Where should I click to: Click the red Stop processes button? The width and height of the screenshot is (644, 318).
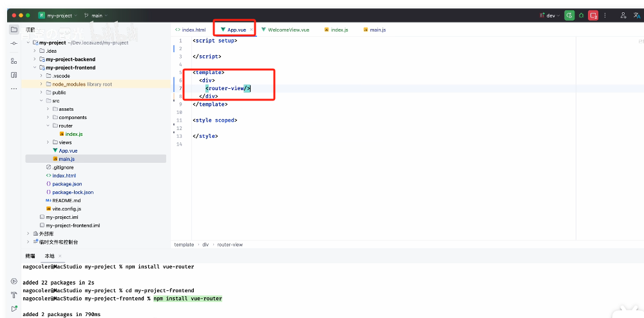(592, 15)
